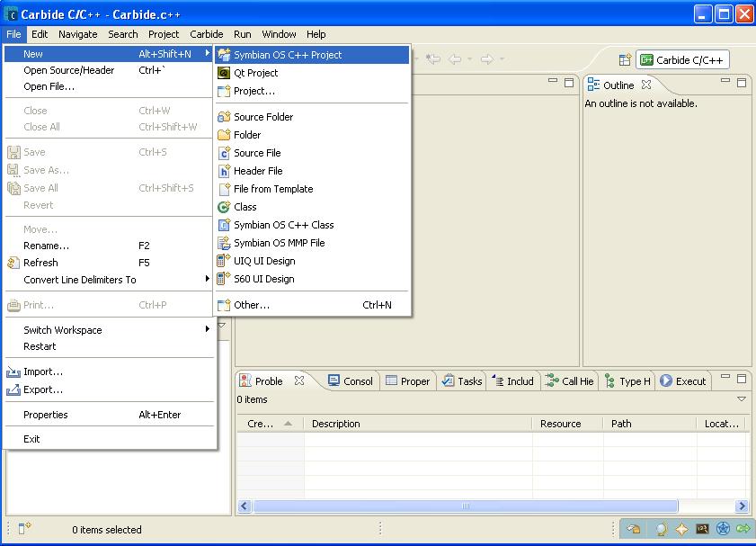The image size is (756, 546).
Task: Create a new Source File
Action: (312, 153)
